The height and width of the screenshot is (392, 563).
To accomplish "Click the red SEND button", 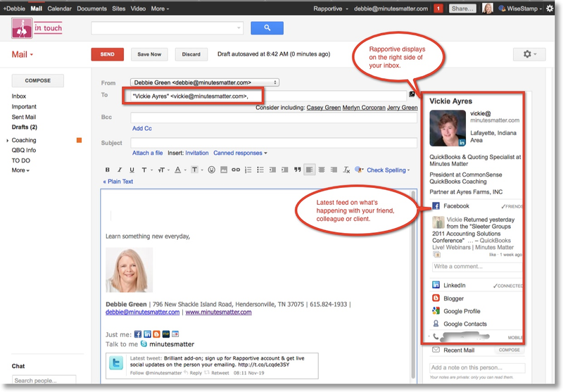I will click(x=108, y=54).
